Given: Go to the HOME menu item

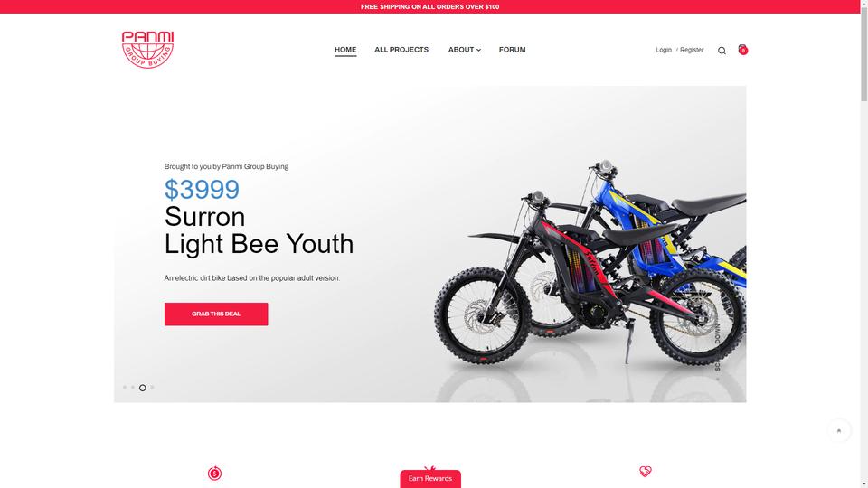Looking at the screenshot, I should pos(345,50).
